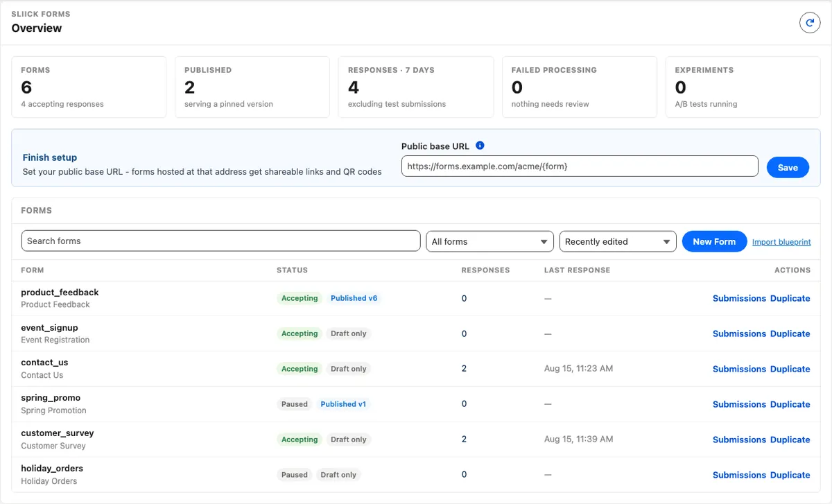Open the Recently edited sort dropdown
832x504 pixels.
point(618,241)
